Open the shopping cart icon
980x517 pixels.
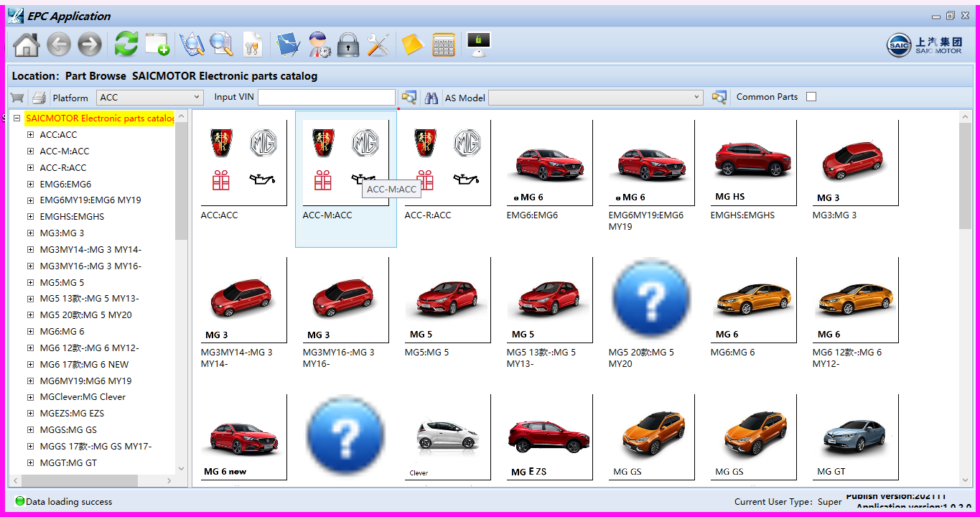17,98
